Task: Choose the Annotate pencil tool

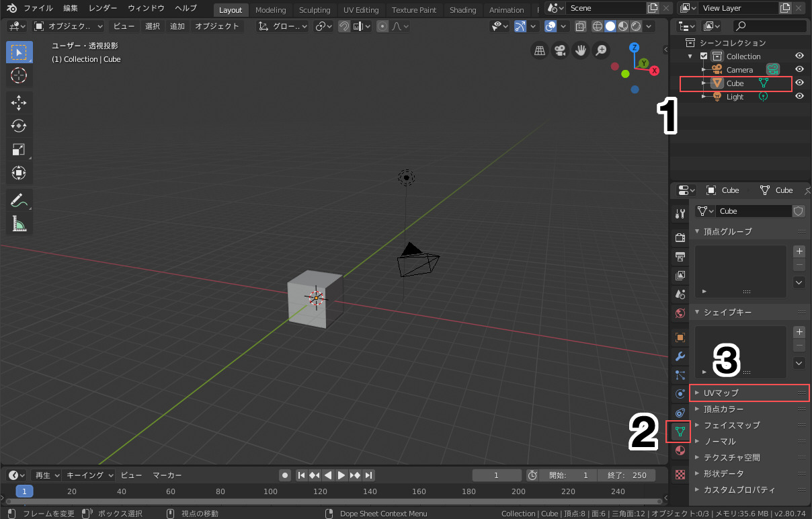Action: [19, 200]
